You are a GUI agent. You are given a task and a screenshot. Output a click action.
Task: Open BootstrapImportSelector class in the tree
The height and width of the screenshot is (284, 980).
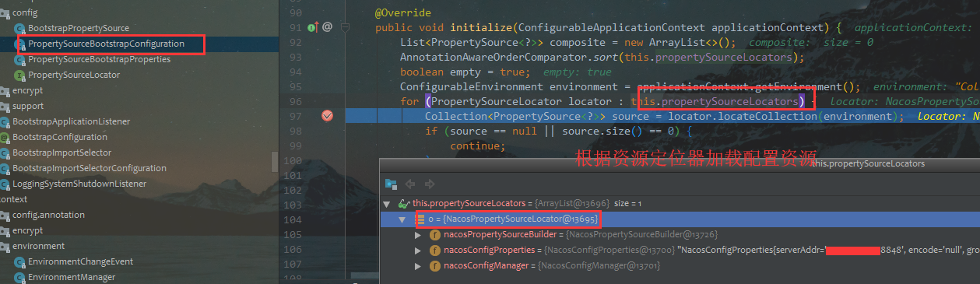click(x=62, y=153)
